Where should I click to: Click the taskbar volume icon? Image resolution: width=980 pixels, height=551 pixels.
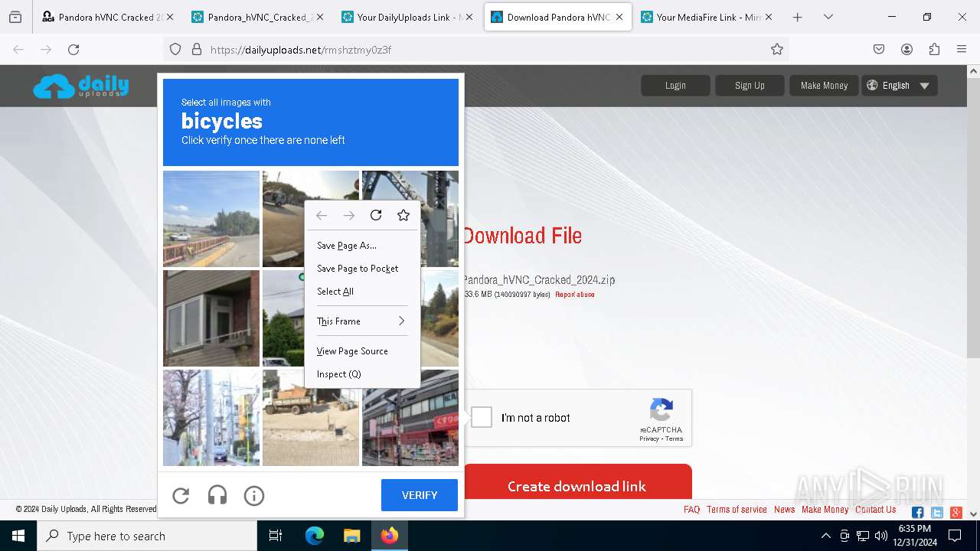880,536
